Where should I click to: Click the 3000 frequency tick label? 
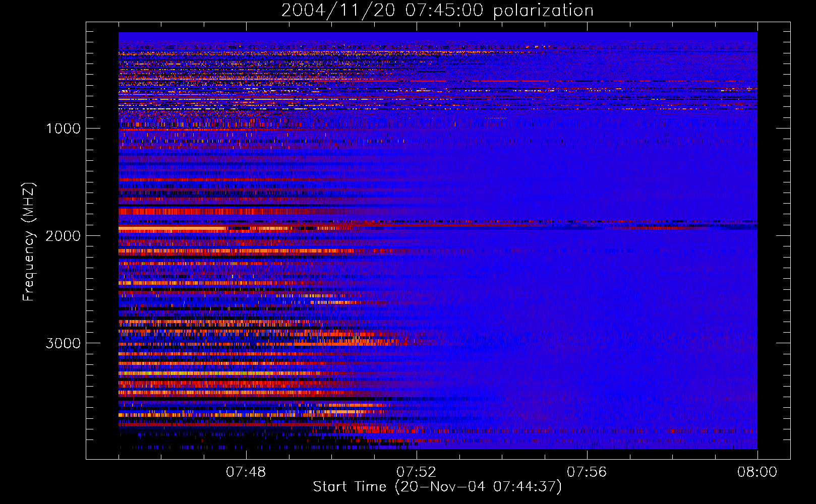pyautogui.click(x=63, y=343)
